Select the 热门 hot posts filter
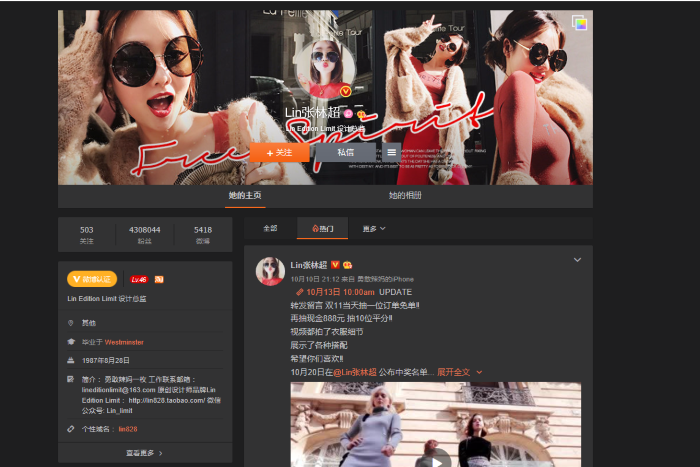The height and width of the screenshot is (467, 700). (322, 228)
